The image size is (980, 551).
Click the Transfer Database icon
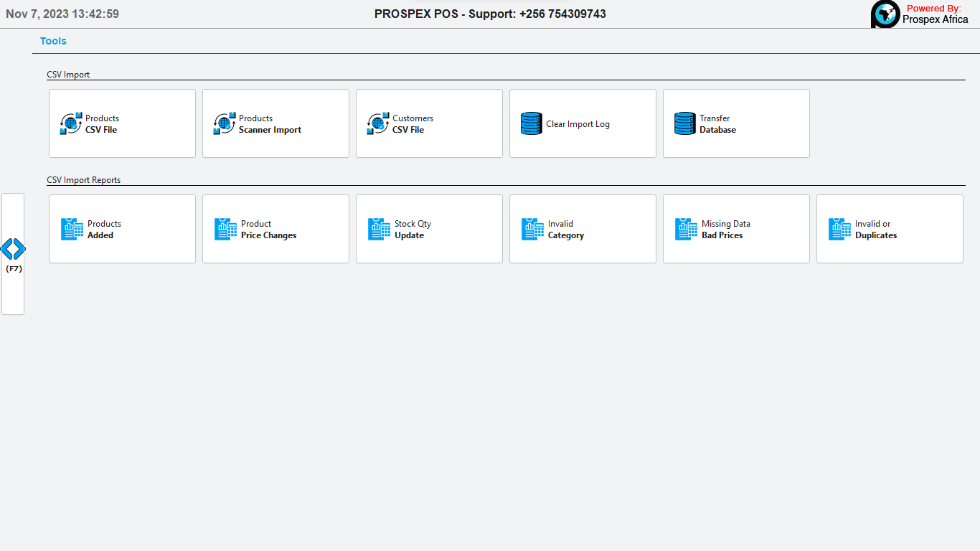point(685,123)
